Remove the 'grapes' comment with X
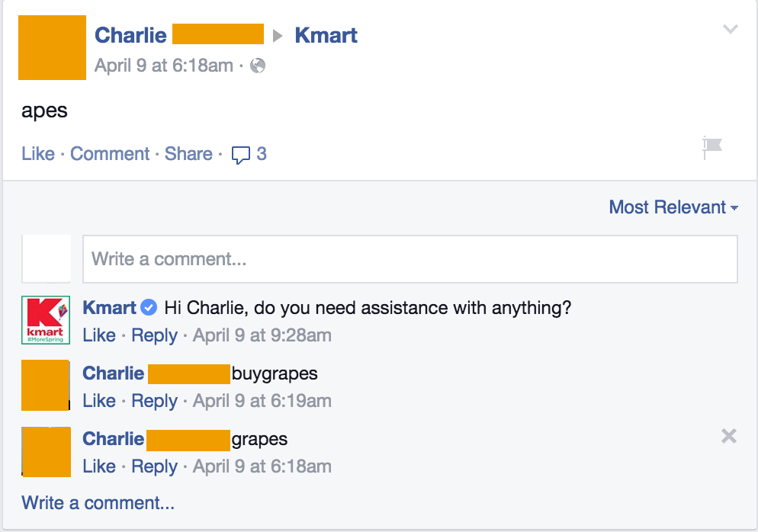This screenshot has height=532, width=758. 728,436
